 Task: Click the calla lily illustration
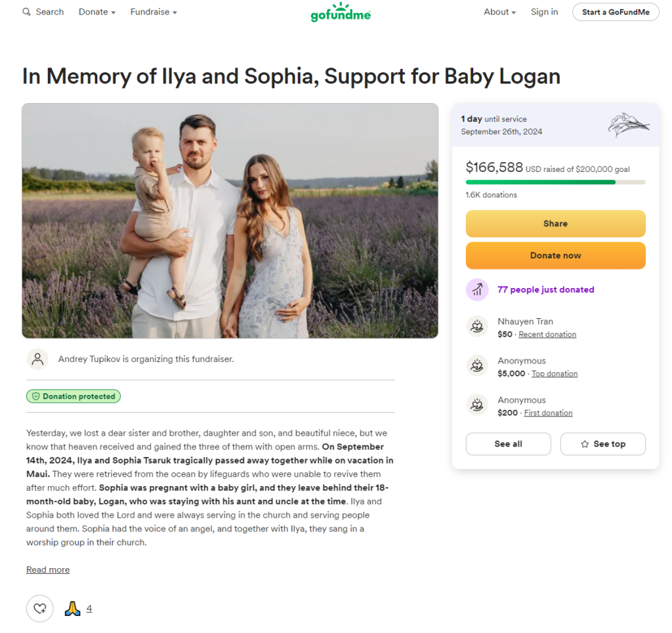click(628, 125)
